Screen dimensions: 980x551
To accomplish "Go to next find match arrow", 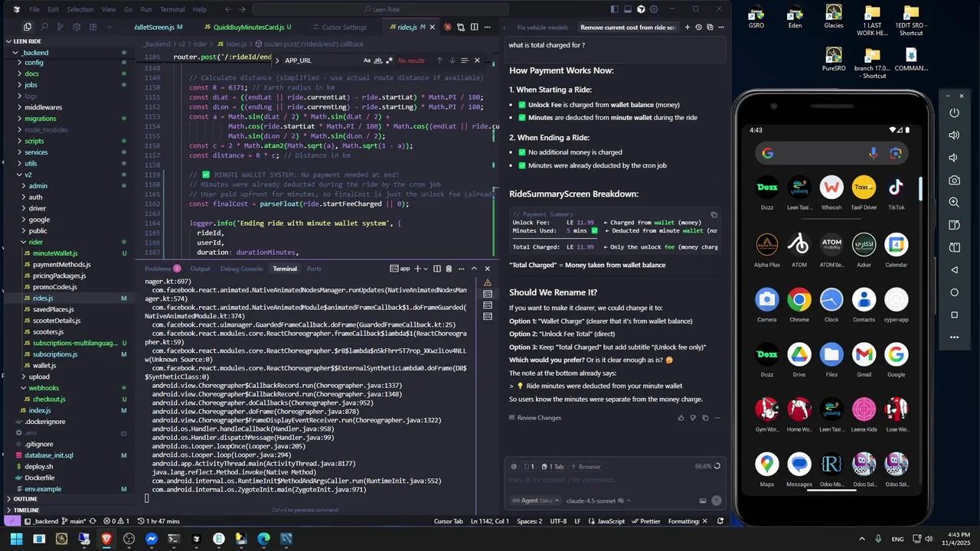I will 452,60.
